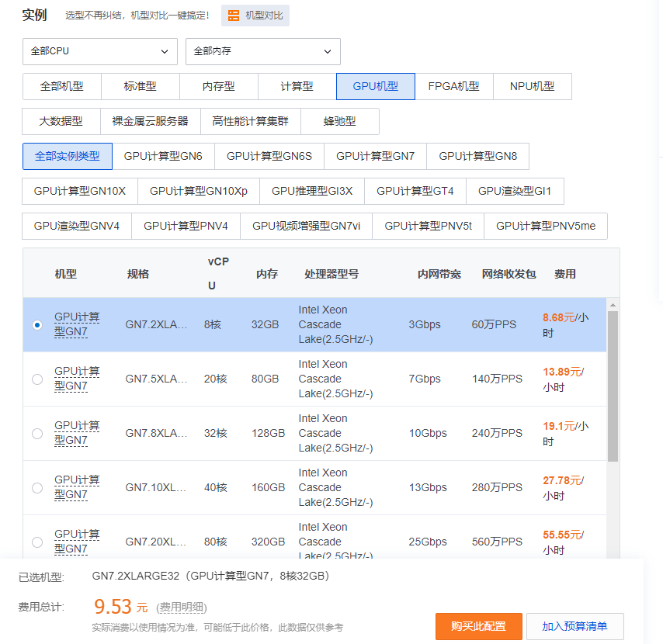This screenshot has width=663, height=644.
Task: Select the 蜂驰型 tab
Action: [340, 122]
